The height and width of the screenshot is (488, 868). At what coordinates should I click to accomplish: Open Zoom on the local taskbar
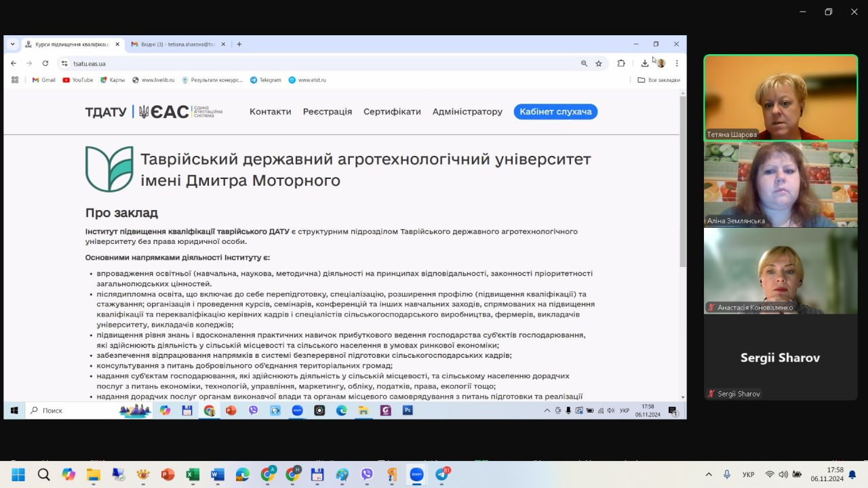[x=416, y=474]
